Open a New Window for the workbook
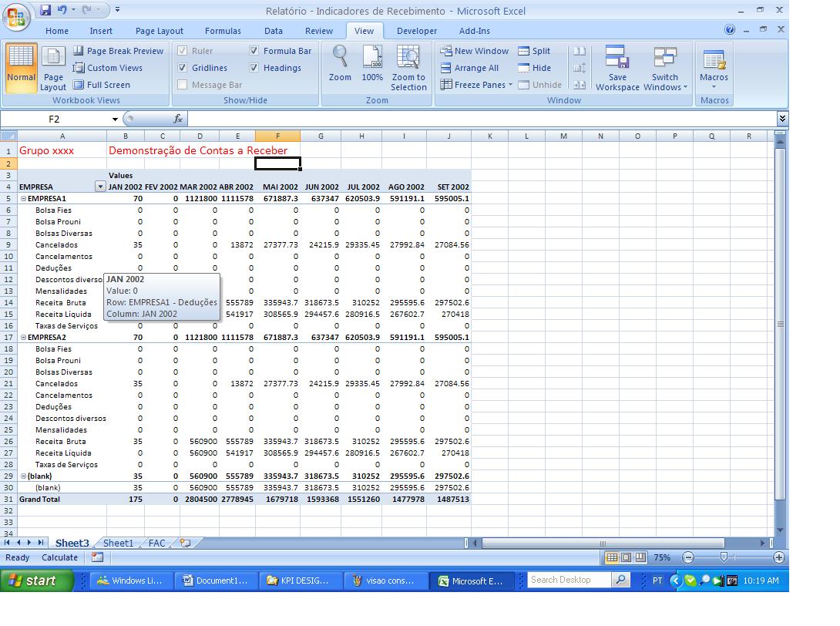Viewport: 840px width, 626px height. [x=475, y=51]
